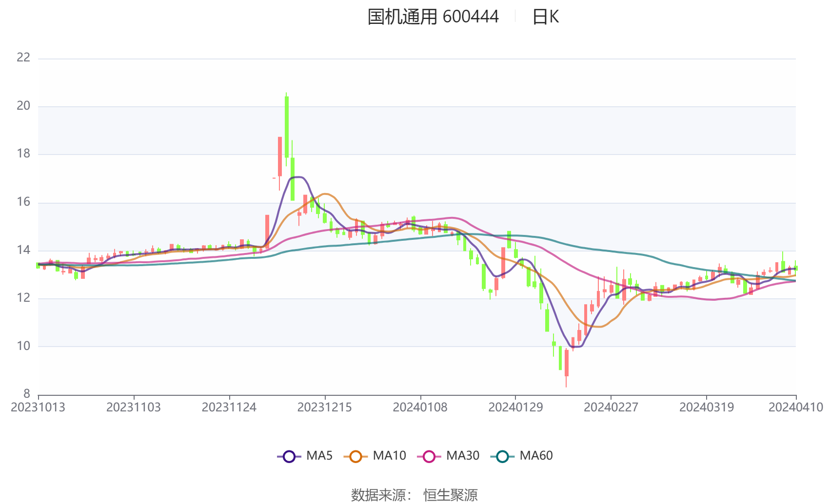Click the y-axis value 22

23,58
